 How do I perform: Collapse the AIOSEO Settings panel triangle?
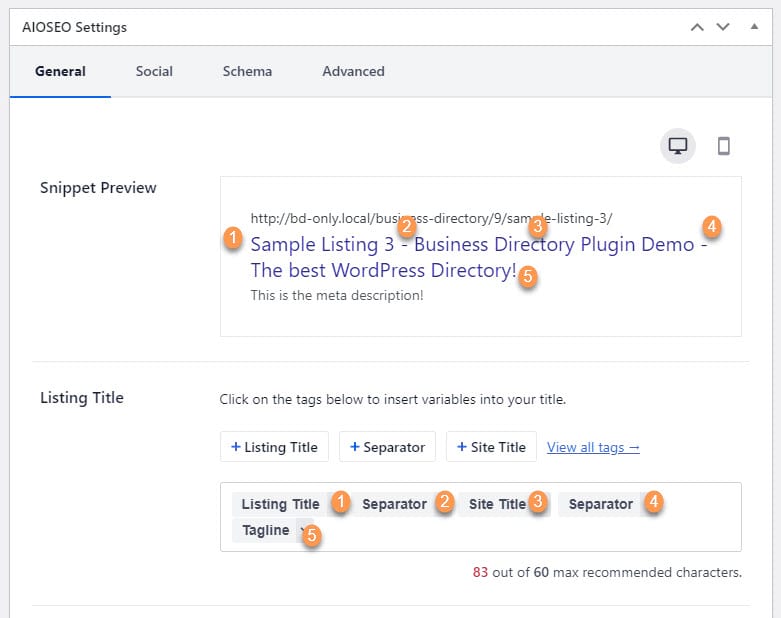click(754, 26)
